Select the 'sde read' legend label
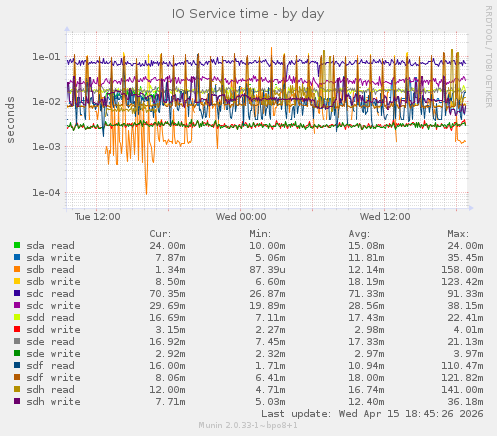Viewport: 497px width, 436px height. click(x=50, y=342)
